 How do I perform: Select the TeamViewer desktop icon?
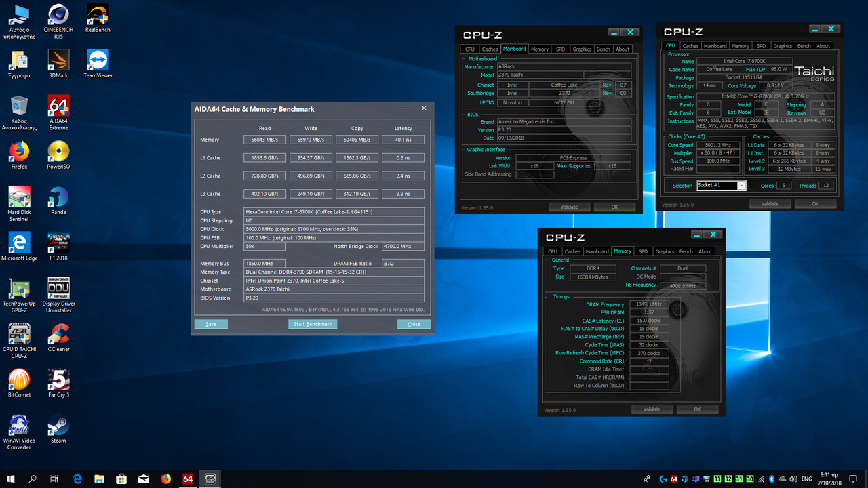tap(98, 64)
